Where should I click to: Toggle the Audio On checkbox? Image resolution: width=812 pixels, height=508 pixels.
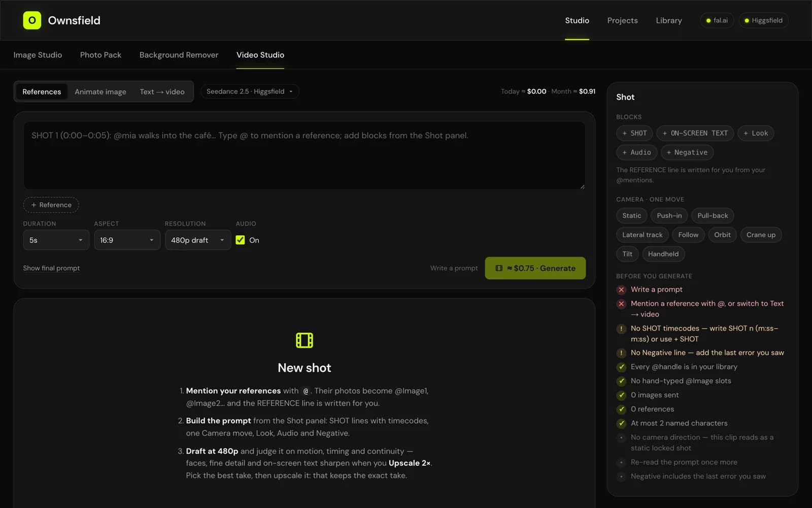coord(240,240)
